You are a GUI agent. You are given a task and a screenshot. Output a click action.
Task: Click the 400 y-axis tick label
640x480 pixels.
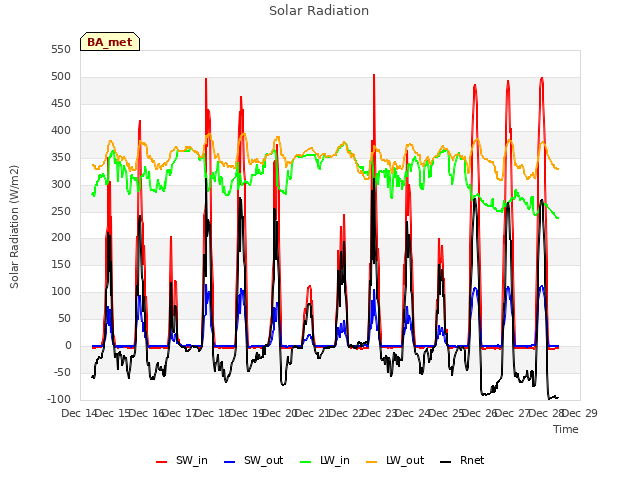(61, 130)
